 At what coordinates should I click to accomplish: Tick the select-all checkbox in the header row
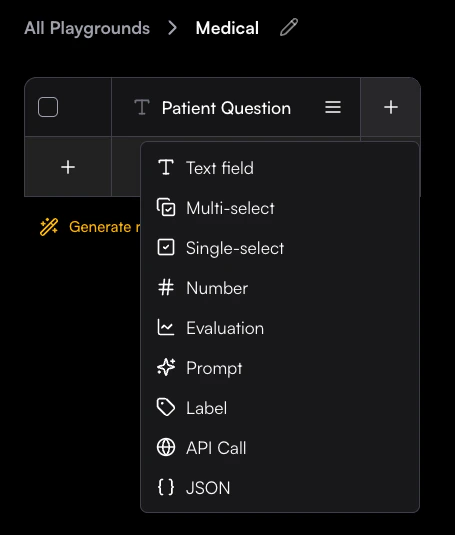click(x=48, y=107)
